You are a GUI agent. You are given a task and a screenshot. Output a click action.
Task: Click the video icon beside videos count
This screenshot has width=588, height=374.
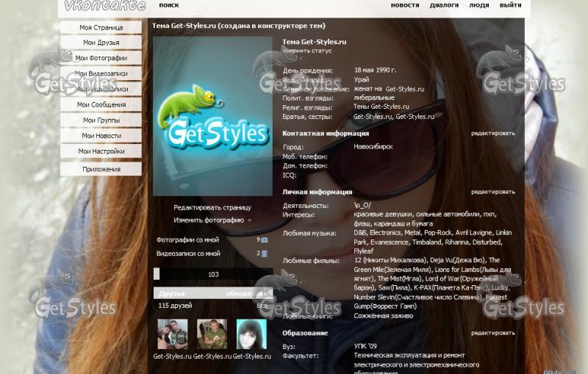pos(265,253)
